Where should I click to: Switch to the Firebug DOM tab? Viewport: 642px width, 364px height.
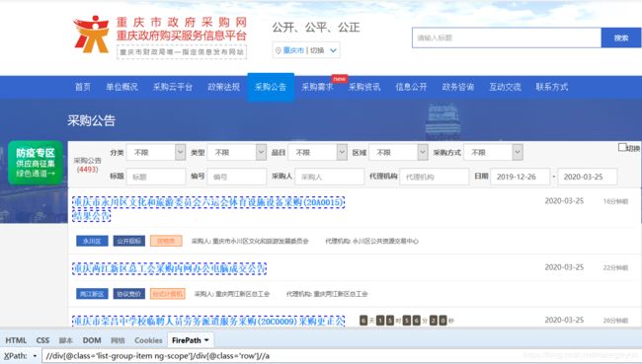[x=92, y=340]
